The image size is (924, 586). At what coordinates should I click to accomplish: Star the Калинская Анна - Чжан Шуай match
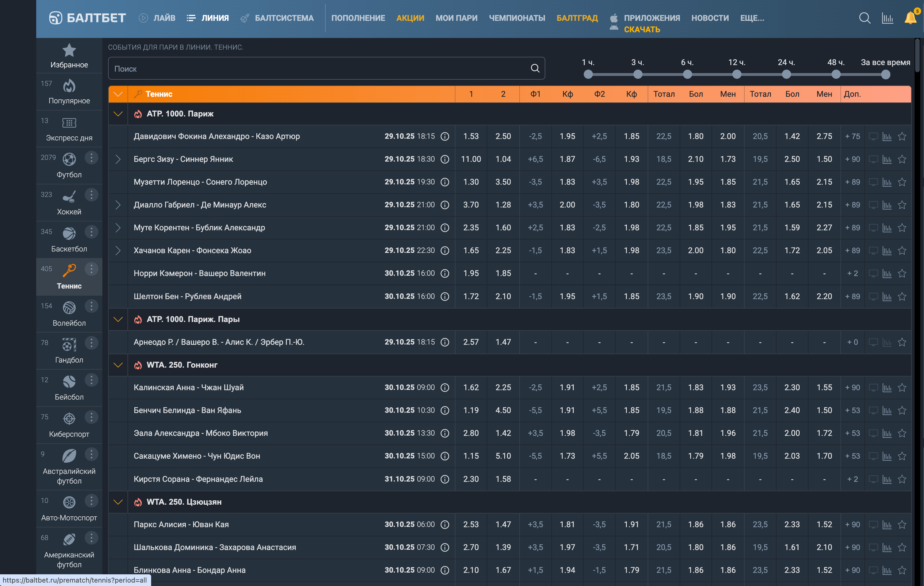tap(902, 387)
